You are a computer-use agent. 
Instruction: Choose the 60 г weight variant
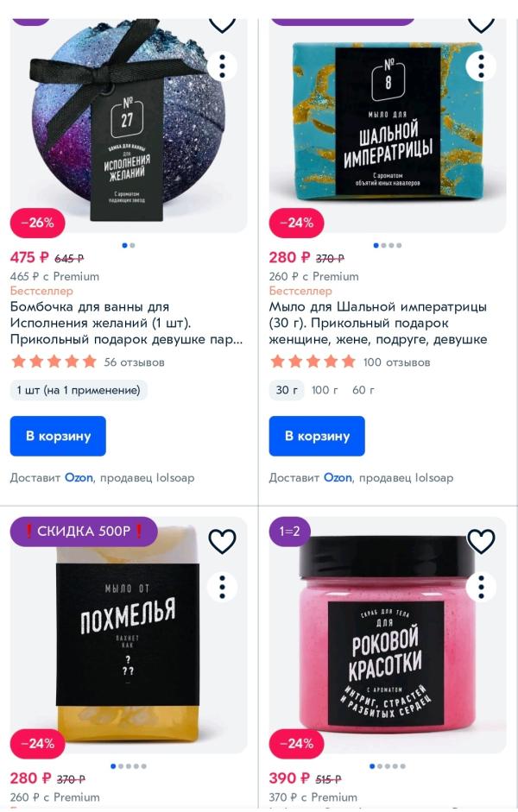363,390
